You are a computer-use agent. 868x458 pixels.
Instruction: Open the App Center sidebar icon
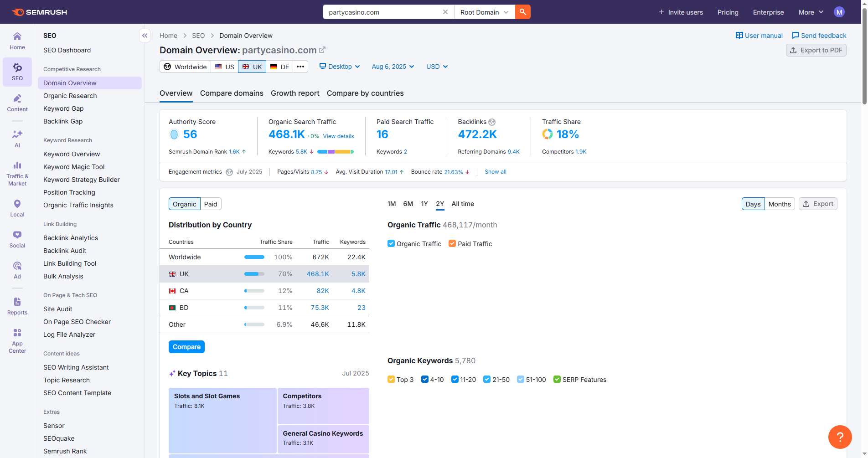(17, 340)
